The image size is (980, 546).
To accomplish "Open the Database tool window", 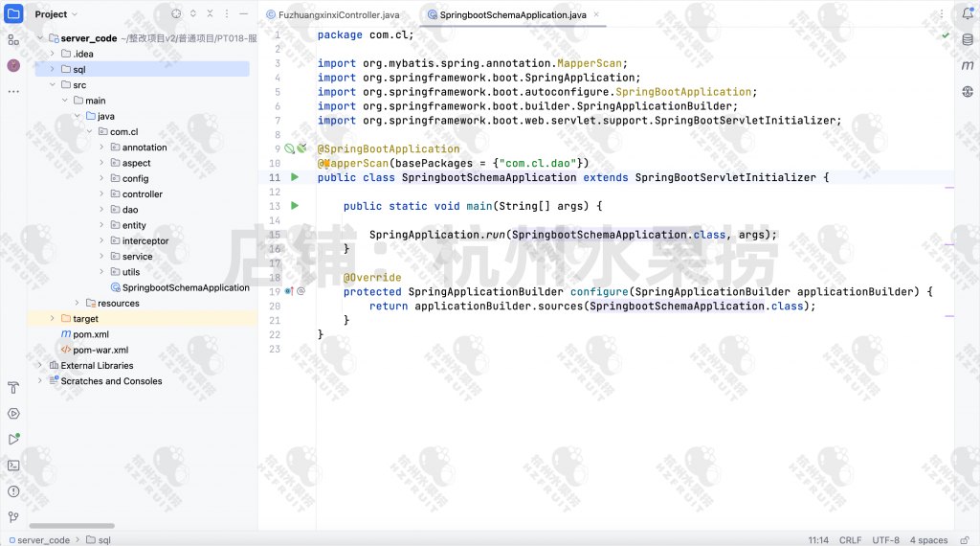I will (x=967, y=40).
